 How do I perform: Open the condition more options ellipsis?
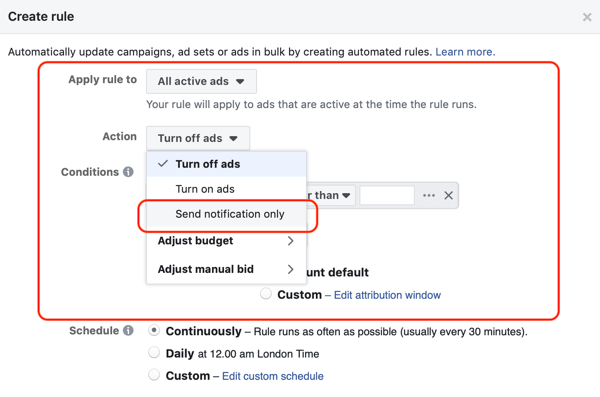pyautogui.click(x=429, y=196)
